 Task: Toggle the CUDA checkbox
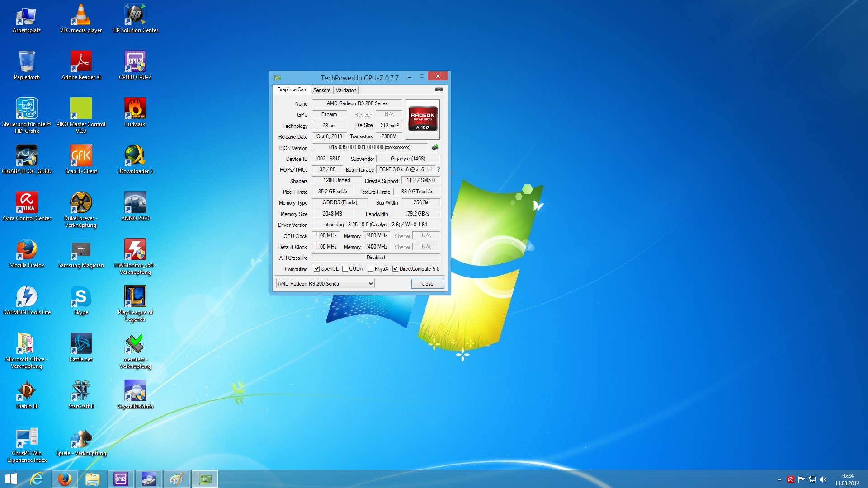point(345,269)
